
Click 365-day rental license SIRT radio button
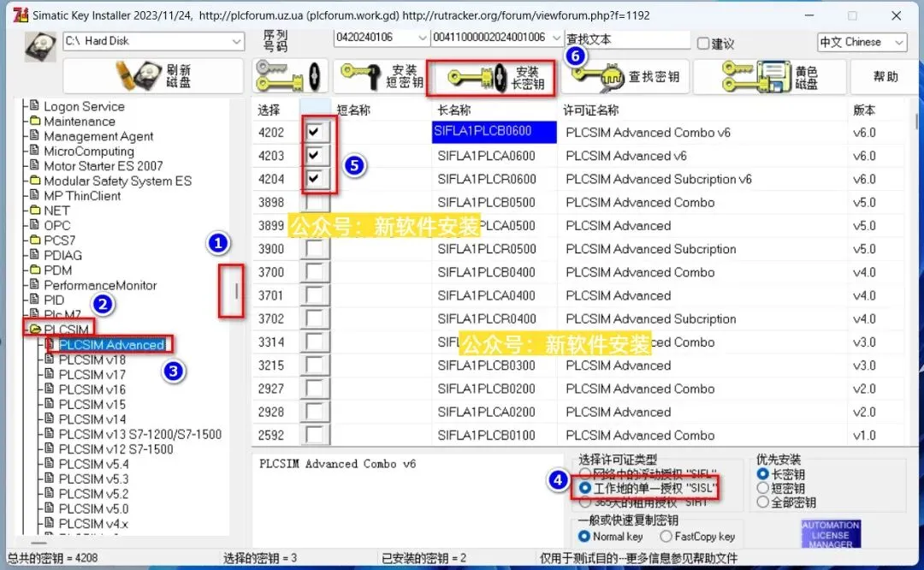[585, 502]
